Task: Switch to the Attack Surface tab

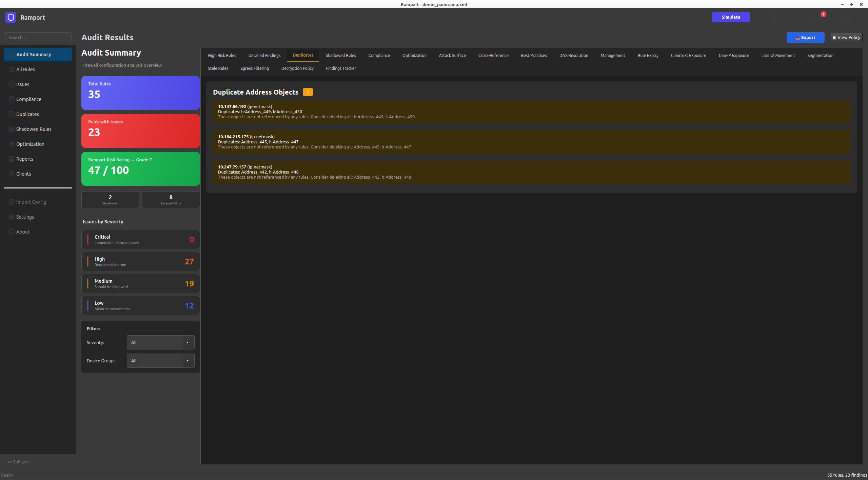Action: pyautogui.click(x=452, y=55)
